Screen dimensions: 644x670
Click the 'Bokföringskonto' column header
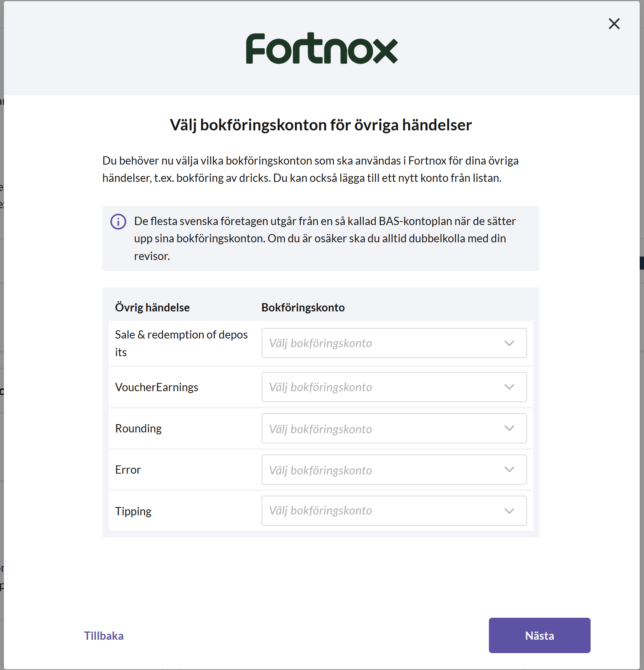pos(303,308)
